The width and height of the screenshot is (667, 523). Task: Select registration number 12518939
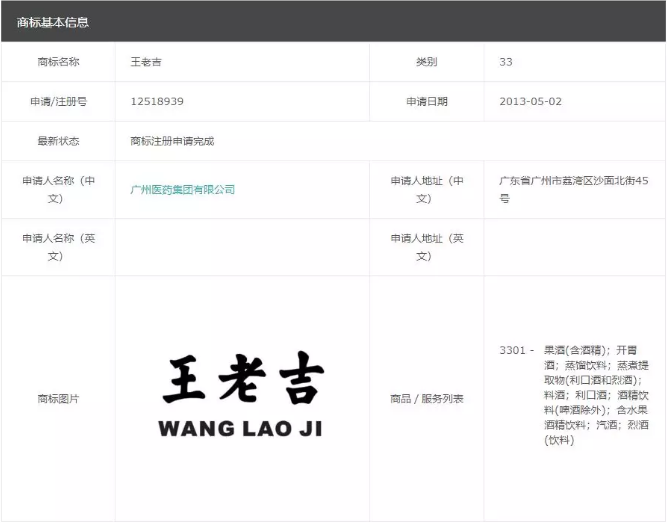click(x=157, y=101)
